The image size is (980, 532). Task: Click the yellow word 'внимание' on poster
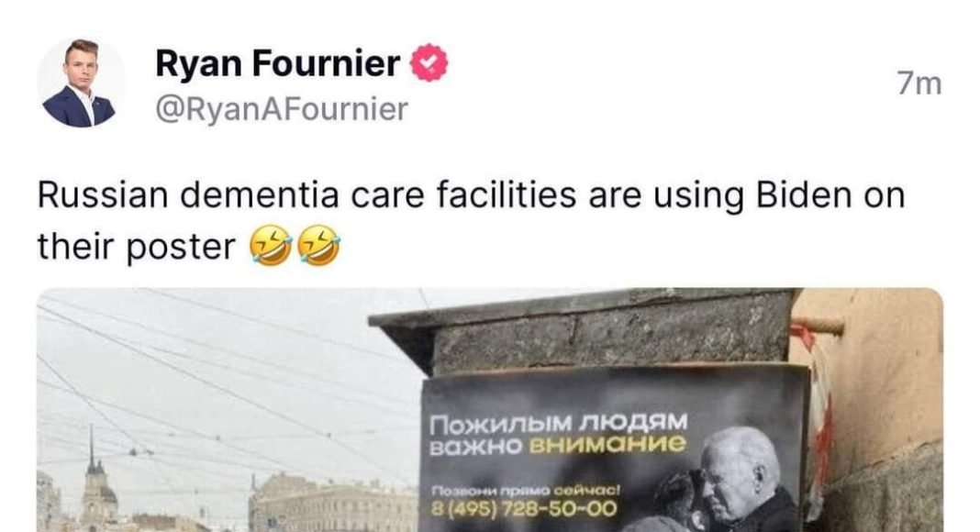pyautogui.click(x=607, y=445)
